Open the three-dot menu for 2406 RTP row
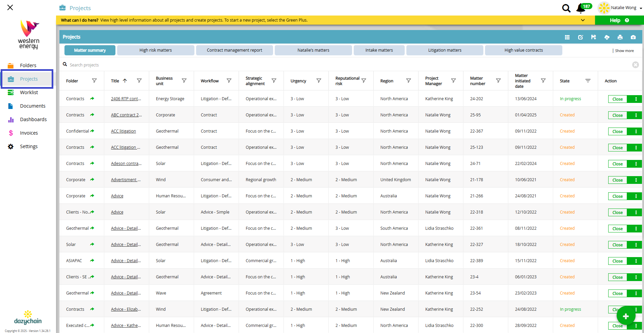The height and width of the screenshot is (333, 644). (636, 99)
